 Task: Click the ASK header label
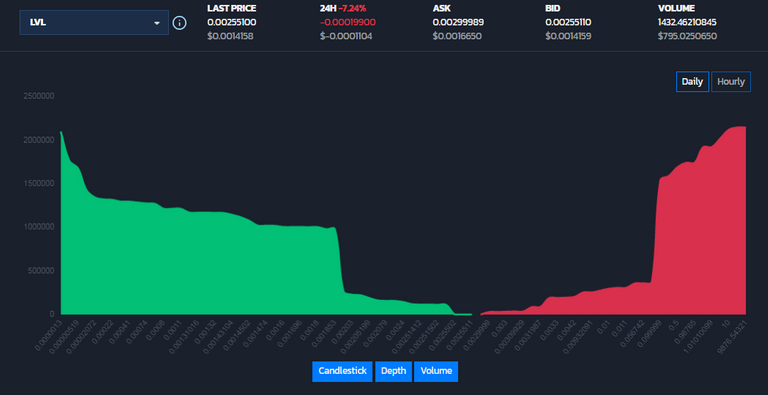(x=441, y=8)
